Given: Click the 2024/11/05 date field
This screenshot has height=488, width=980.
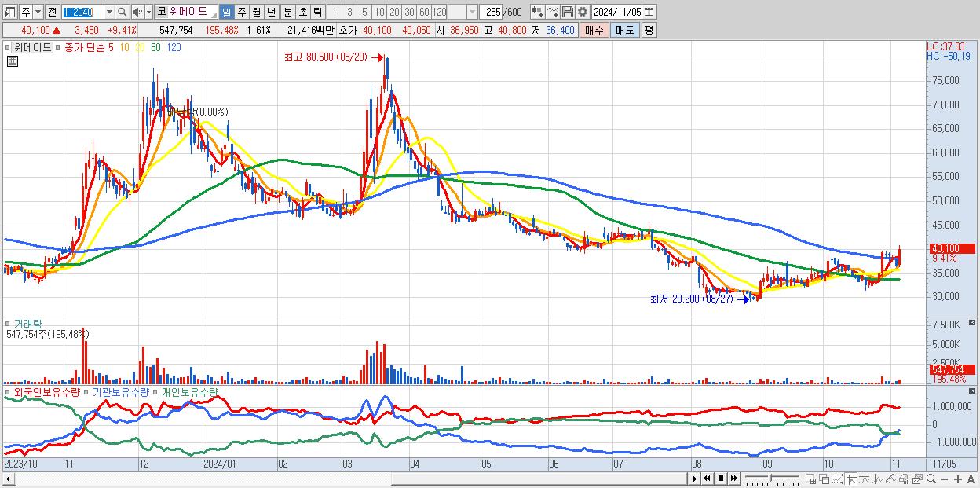Looking at the screenshot, I should (616, 12).
